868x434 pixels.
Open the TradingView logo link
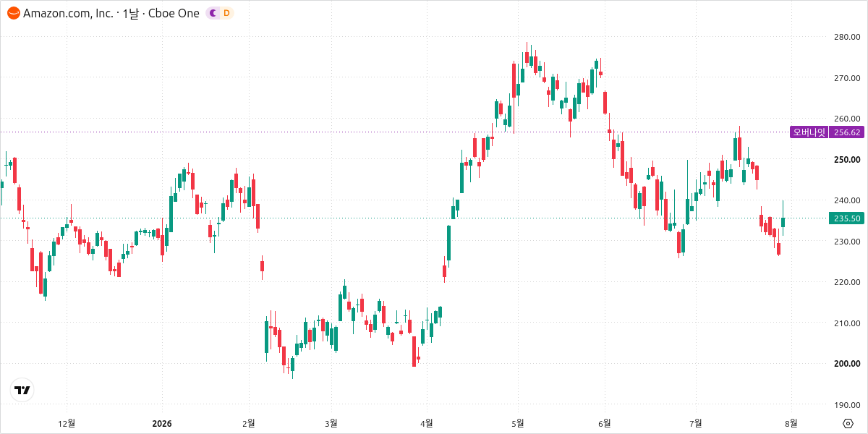(x=22, y=390)
